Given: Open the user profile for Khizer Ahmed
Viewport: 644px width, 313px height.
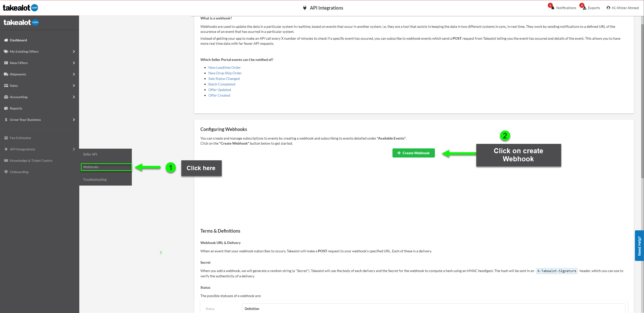Looking at the screenshot, I should pyautogui.click(x=622, y=8).
